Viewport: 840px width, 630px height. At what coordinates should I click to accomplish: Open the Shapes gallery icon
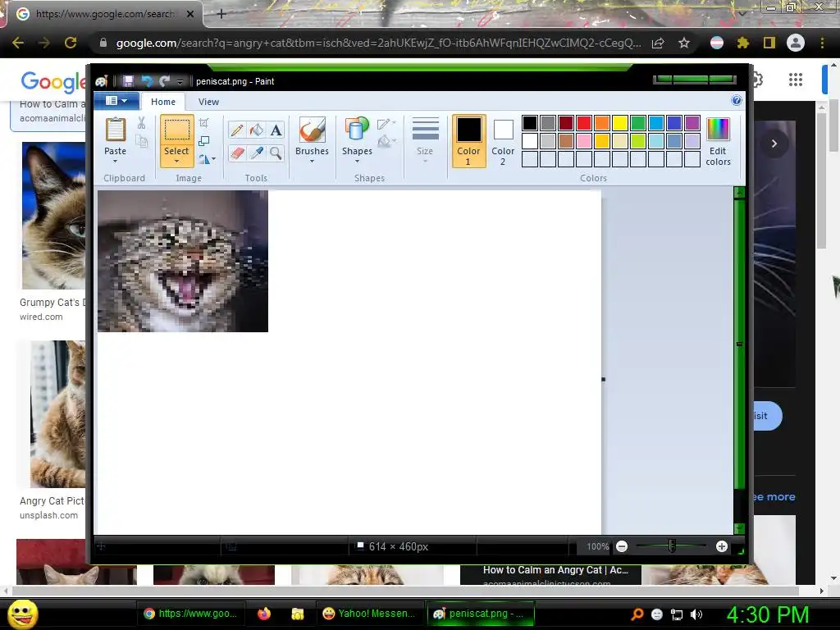pos(357,130)
